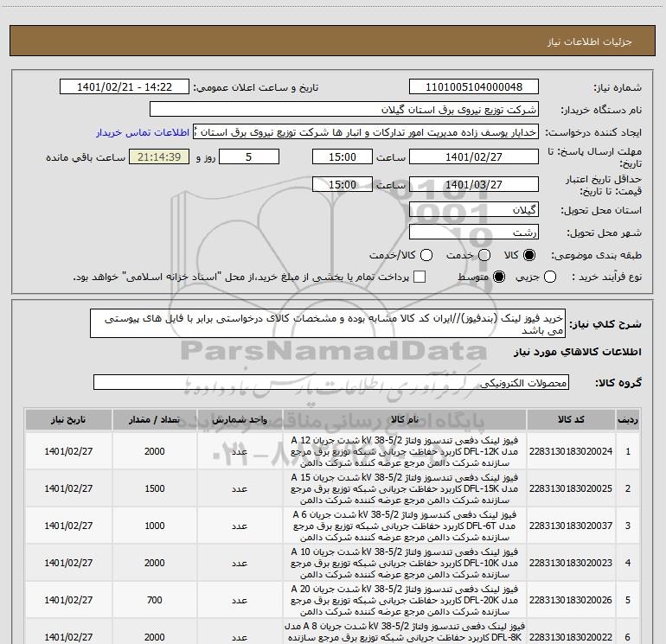Click the گروه کالا field محصولات الکترونیکی
This screenshot has height=644, width=666.
pyautogui.click(x=331, y=382)
